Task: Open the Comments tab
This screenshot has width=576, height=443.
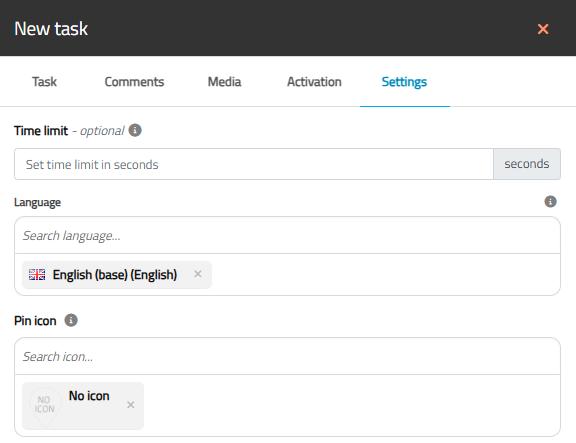Action: point(134,82)
